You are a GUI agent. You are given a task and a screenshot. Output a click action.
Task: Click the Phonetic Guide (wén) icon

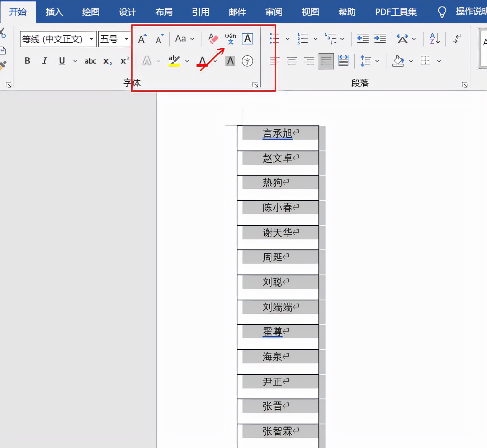pyautogui.click(x=230, y=39)
